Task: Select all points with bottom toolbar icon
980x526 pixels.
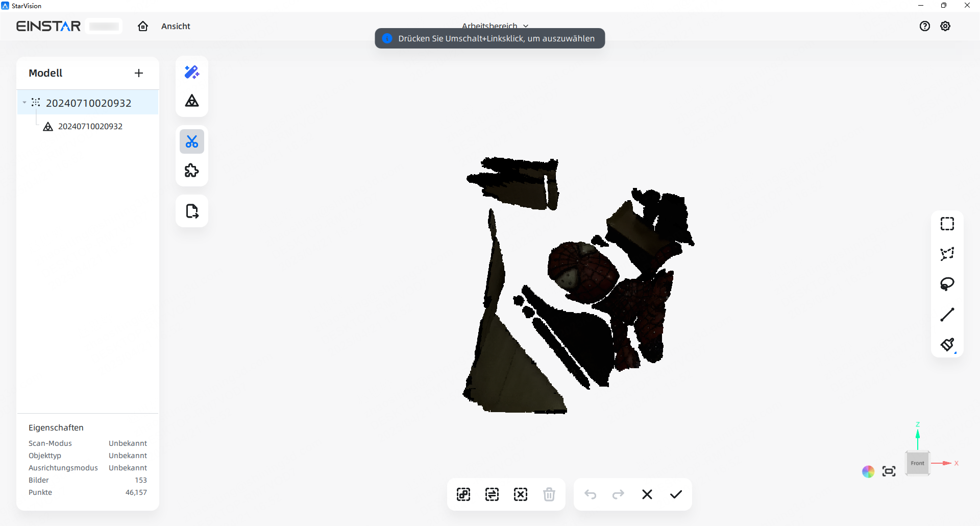Action: 463,494
